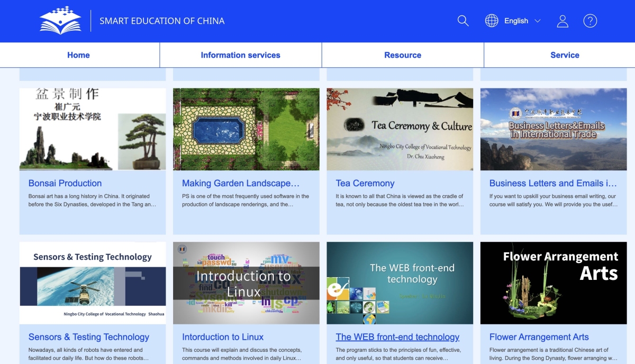Viewport: 635px width, 364px height.
Task: Select the Tea Ceremony & Culture thumbnail
Action: (x=400, y=129)
